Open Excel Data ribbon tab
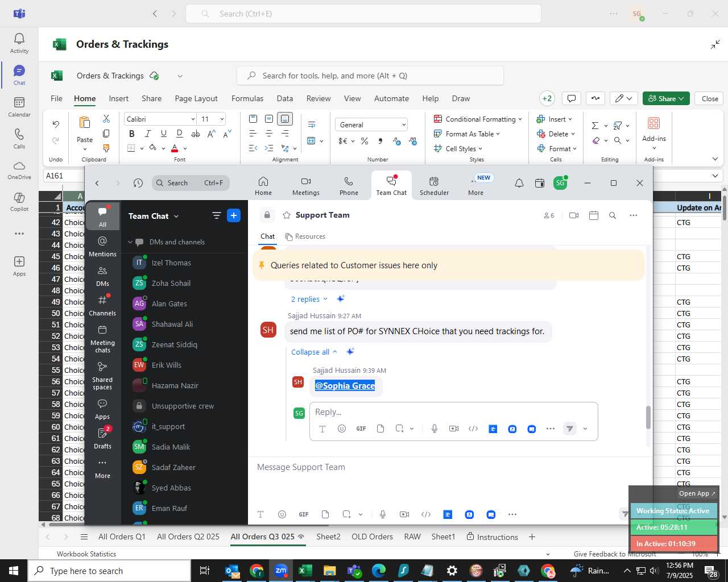The image size is (728, 582). coord(285,98)
